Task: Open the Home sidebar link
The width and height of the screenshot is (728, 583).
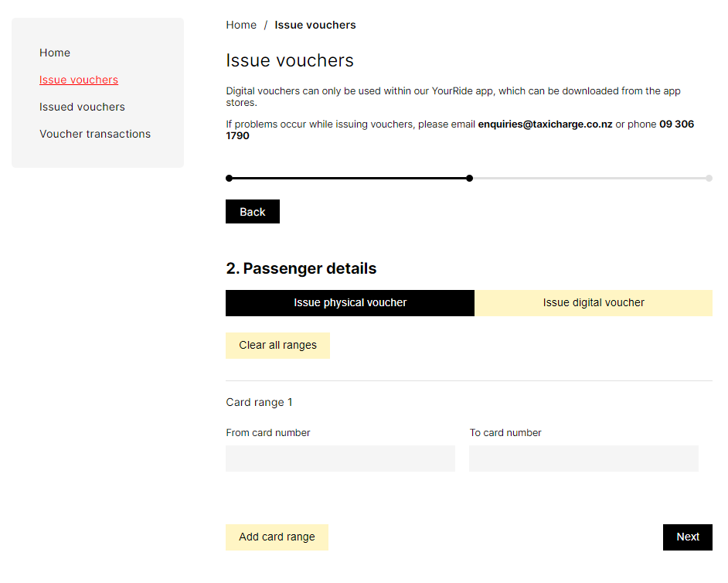Action: tap(54, 53)
